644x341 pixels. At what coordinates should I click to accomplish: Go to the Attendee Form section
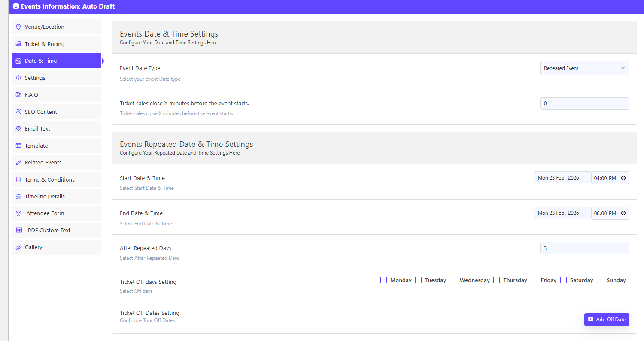click(x=45, y=213)
